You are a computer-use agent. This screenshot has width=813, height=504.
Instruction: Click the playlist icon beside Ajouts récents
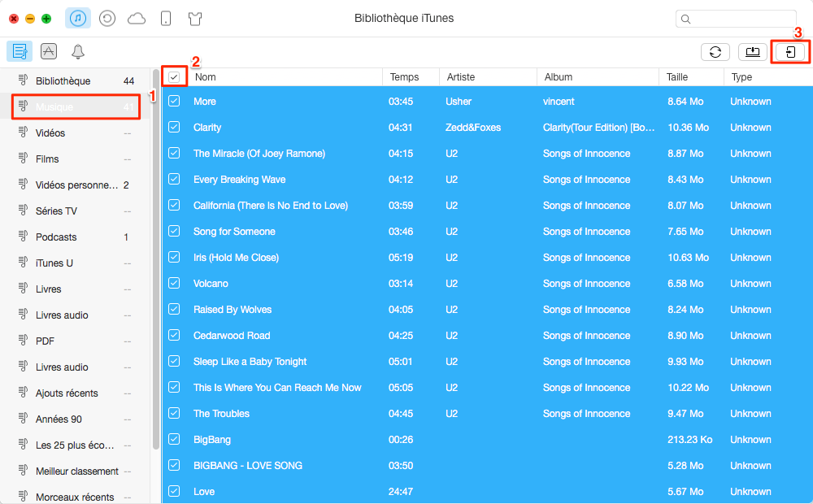tap(23, 392)
